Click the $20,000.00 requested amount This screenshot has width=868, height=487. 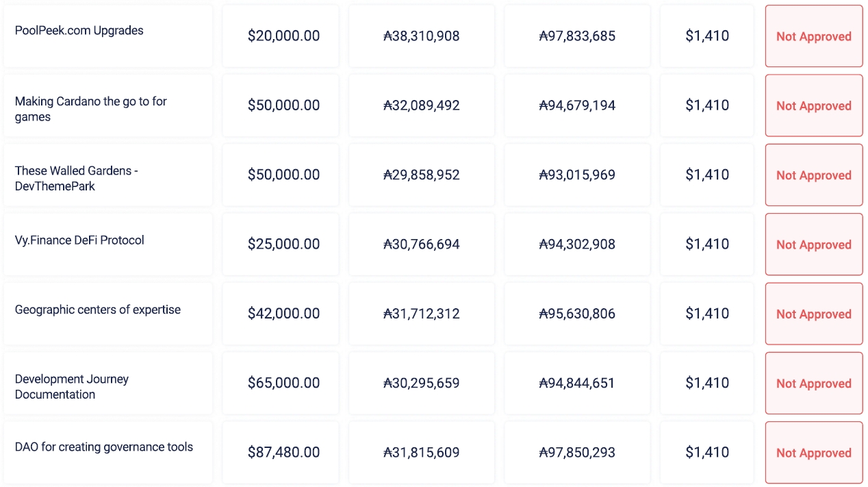pos(283,36)
